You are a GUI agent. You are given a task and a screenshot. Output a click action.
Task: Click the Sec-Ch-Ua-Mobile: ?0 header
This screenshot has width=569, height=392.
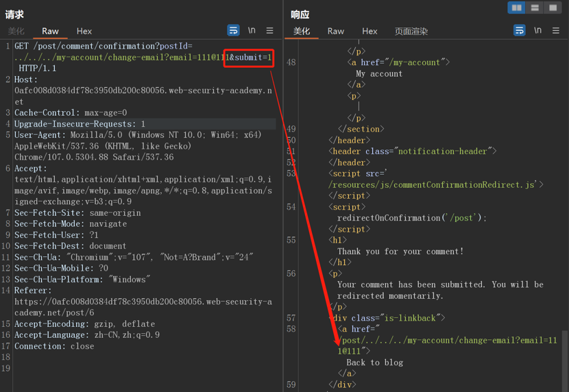pyautogui.click(x=61, y=268)
